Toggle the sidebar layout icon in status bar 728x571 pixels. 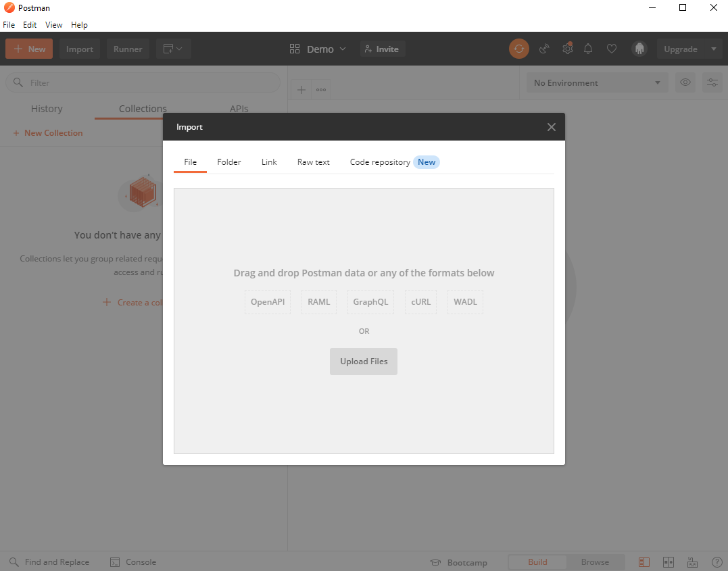point(644,562)
